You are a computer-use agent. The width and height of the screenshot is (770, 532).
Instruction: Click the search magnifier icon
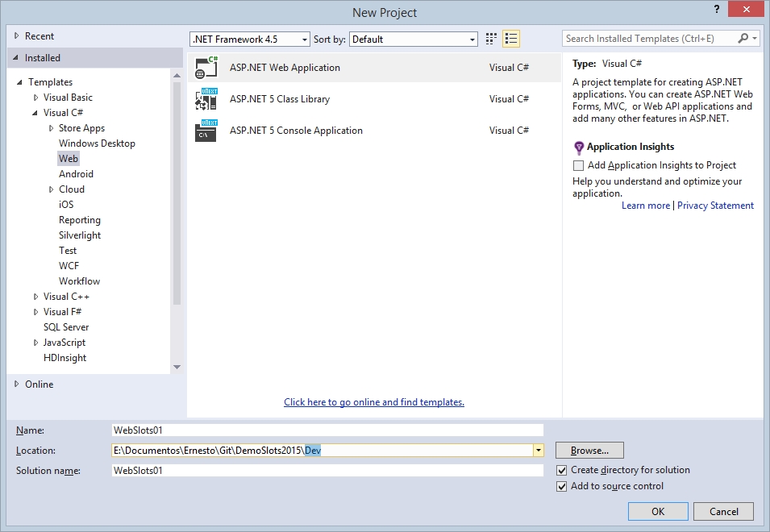point(743,38)
